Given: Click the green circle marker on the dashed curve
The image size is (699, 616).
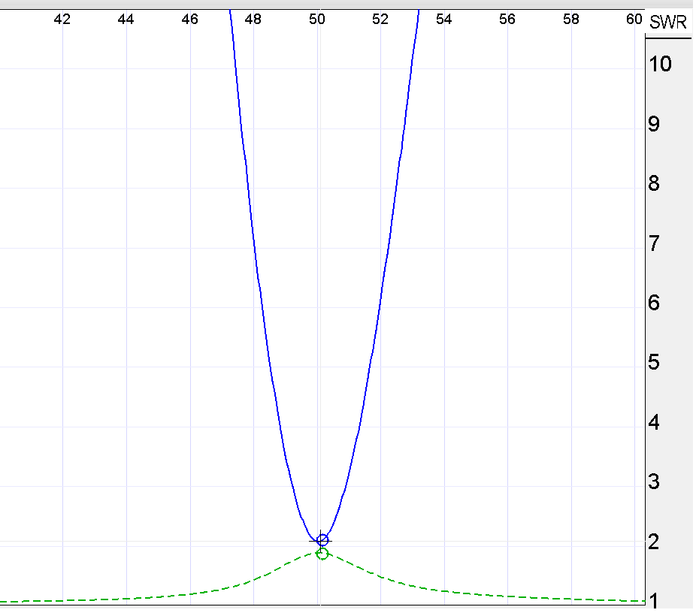Looking at the screenshot, I should [x=322, y=554].
